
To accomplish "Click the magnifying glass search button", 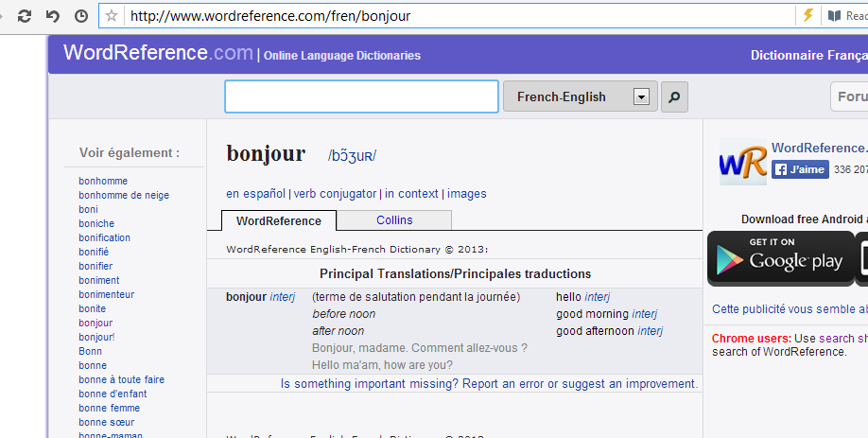I will [x=674, y=96].
